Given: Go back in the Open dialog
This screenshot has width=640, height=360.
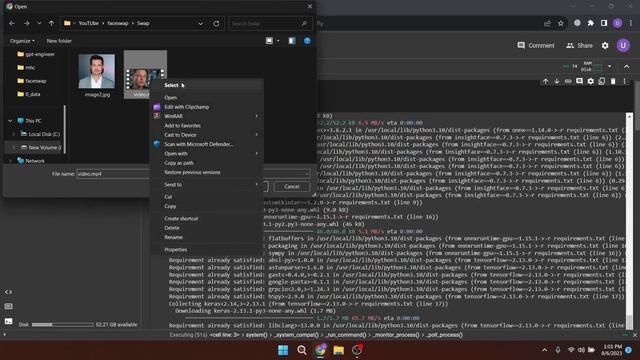Looking at the screenshot, I should tap(12, 24).
